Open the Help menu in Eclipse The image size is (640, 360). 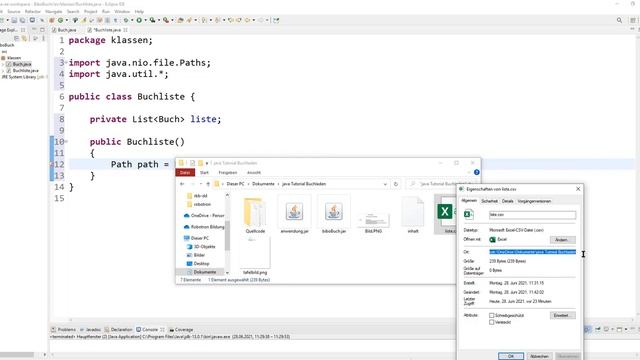pyautogui.click(x=139, y=11)
